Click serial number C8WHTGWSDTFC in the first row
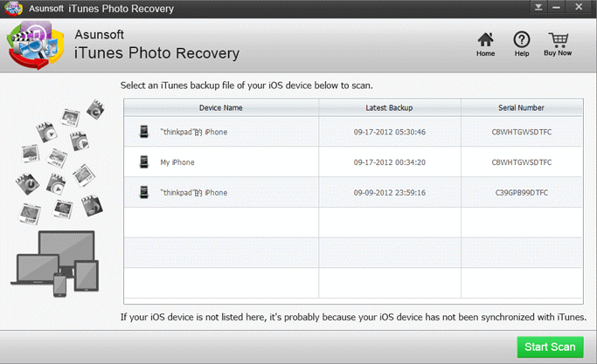The image size is (597, 364). [522, 132]
